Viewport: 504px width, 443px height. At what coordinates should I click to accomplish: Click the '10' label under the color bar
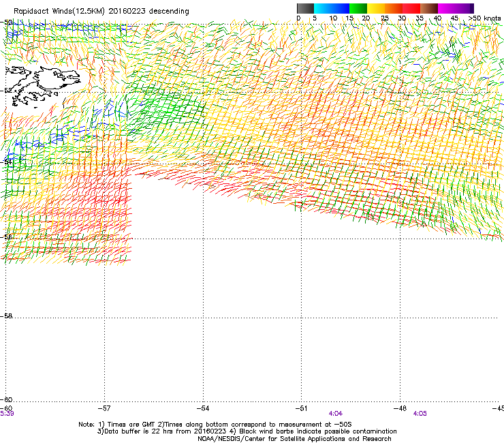(333, 18)
